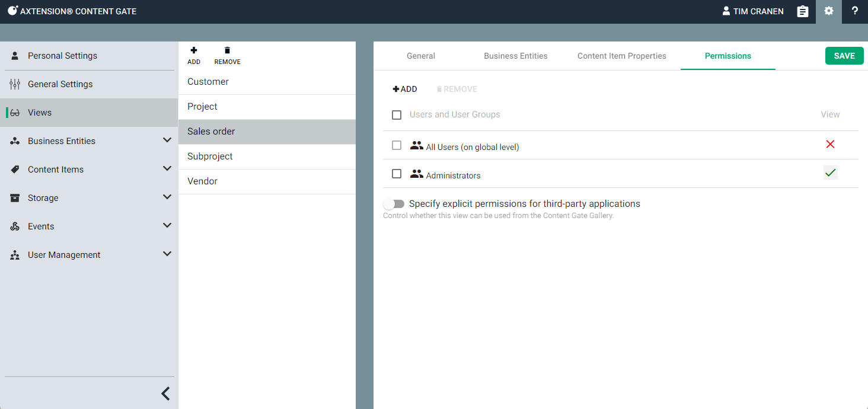The image size is (868, 409).
Task: Click the red X for All Users view
Action: [830, 145]
